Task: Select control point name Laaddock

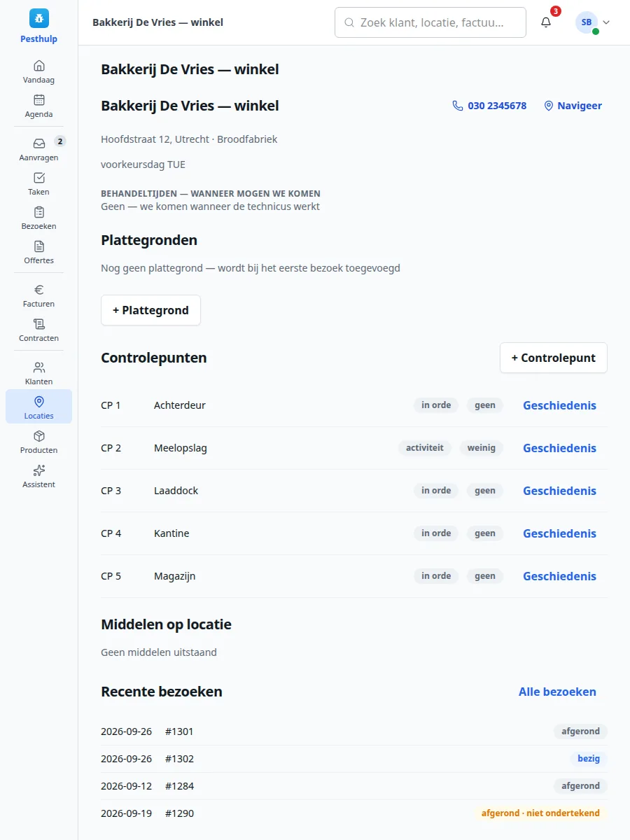Action: (176, 491)
